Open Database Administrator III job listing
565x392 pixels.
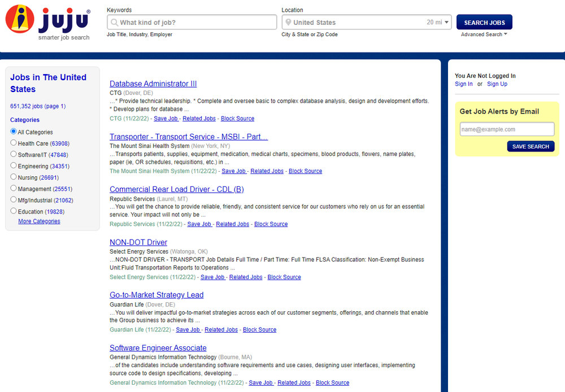153,84
